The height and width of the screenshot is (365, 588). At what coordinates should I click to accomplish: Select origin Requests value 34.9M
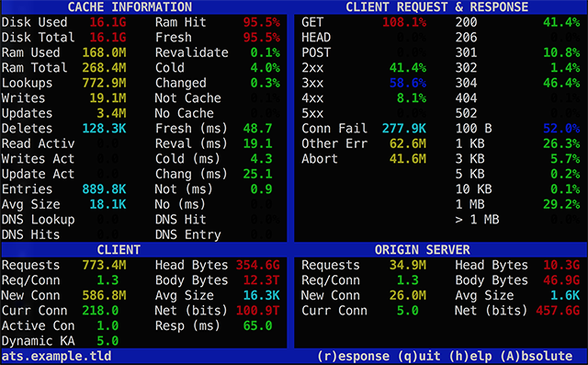408,265
